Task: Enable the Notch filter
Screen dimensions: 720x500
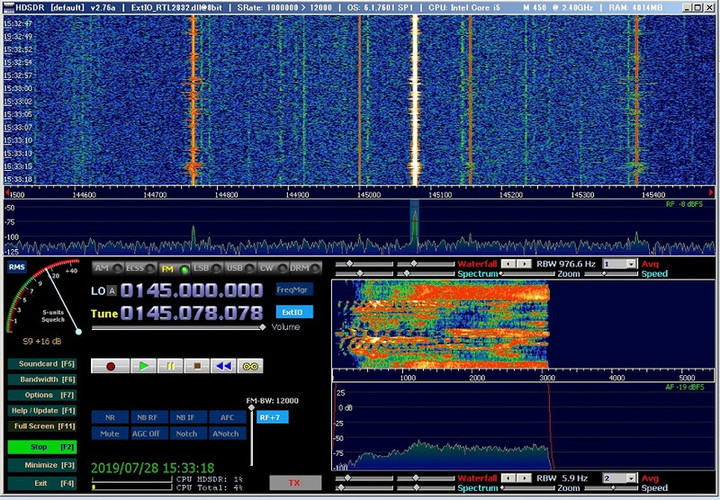Action: [188, 433]
